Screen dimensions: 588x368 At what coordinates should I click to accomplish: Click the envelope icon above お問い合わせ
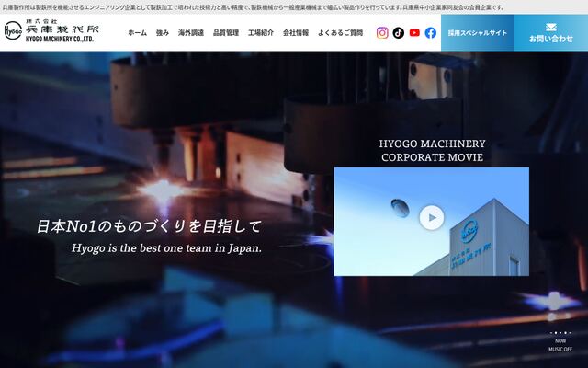(551, 27)
